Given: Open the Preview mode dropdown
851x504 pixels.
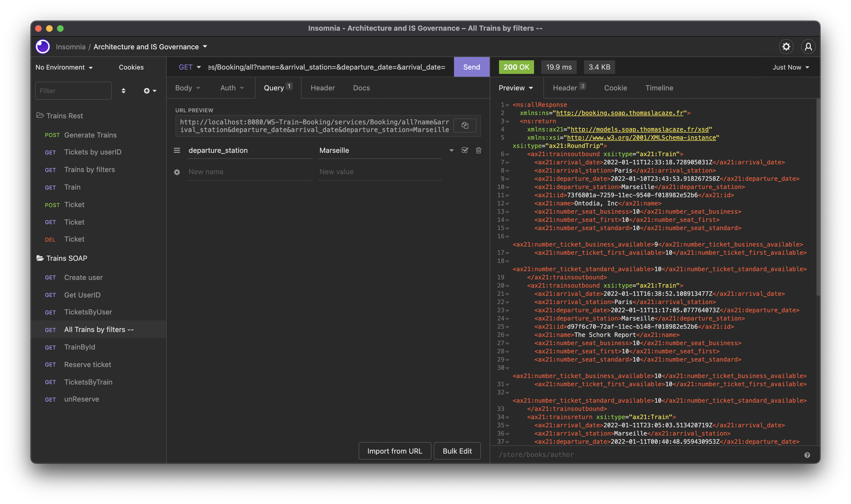Looking at the screenshot, I should tap(515, 88).
